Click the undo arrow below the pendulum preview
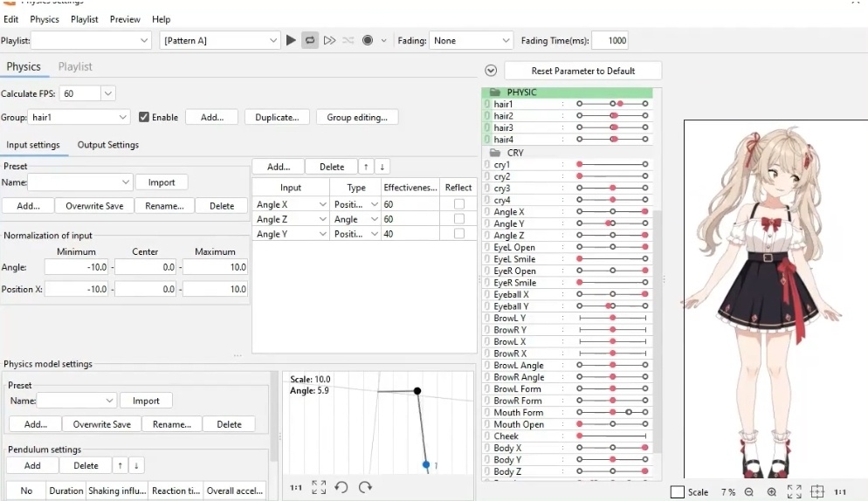Screen dimensions: 868x501 pyautogui.click(x=341, y=487)
